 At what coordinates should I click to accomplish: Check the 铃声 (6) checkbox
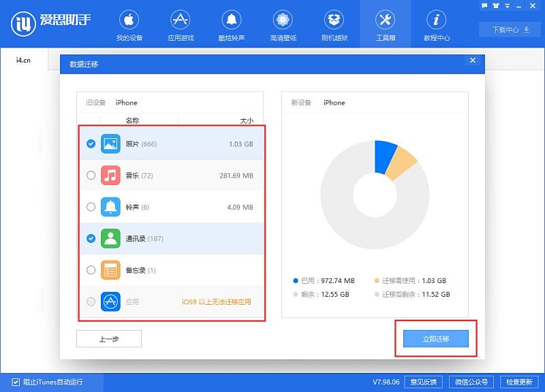tap(91, 207)
